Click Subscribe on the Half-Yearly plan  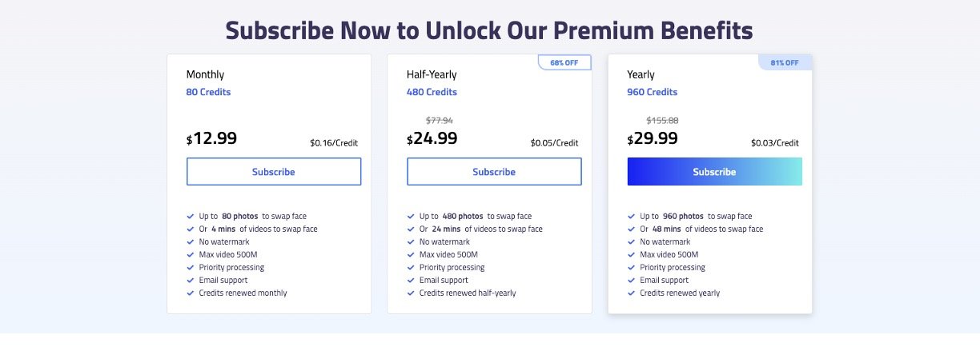[x=494, y=172]
